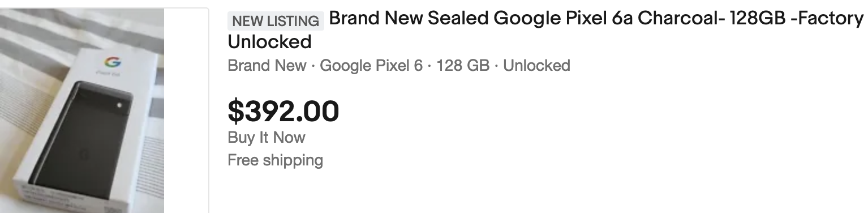This screenshot has height=213, width=868.
Task: Select the "128 GB" storage attribute
Action: tap(463, 66)
